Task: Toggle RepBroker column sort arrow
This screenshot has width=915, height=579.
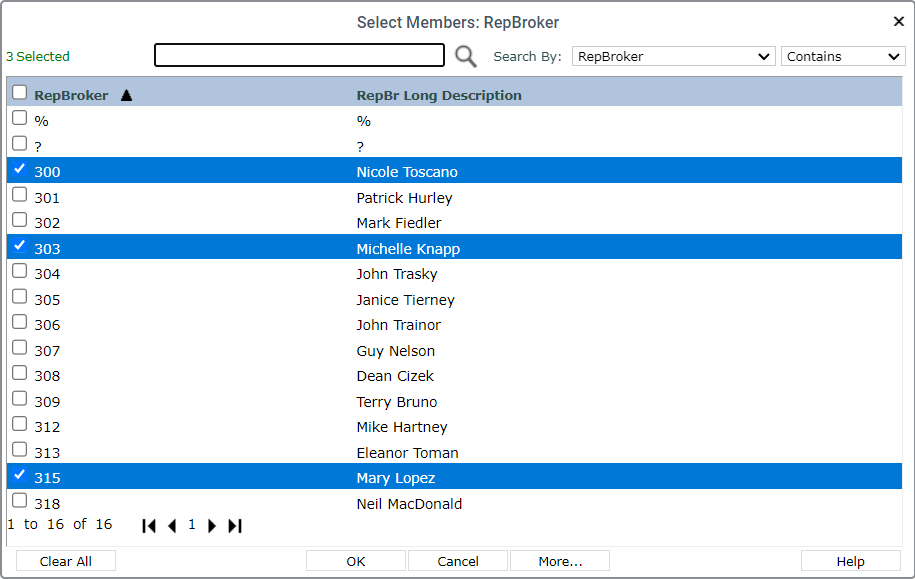Action: (x=126, y=95)
